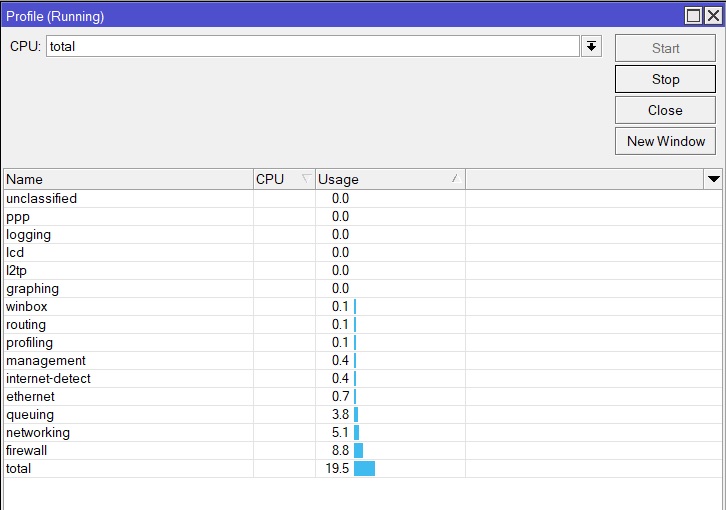Viewport: 726px width, 510px height.
Task: Click the 5.1 usage value
Action: pyautogui.click(x=340, y=433)
